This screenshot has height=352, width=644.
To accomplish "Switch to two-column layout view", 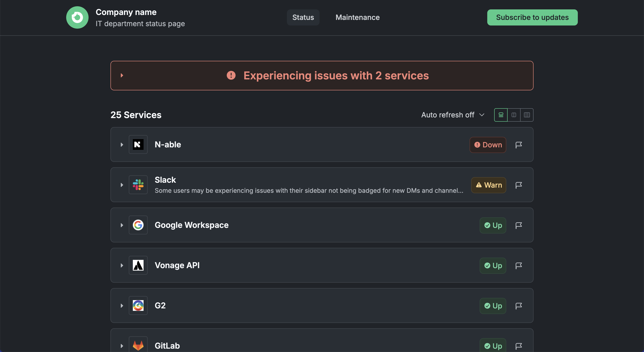I will [x=514, y=115].
